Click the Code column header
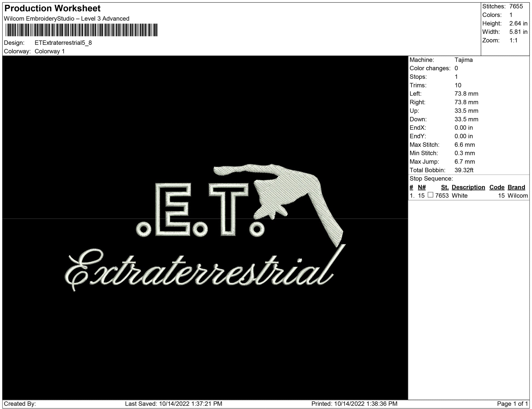The height and width of the screenshot is (409, 532). click(496, 187)
